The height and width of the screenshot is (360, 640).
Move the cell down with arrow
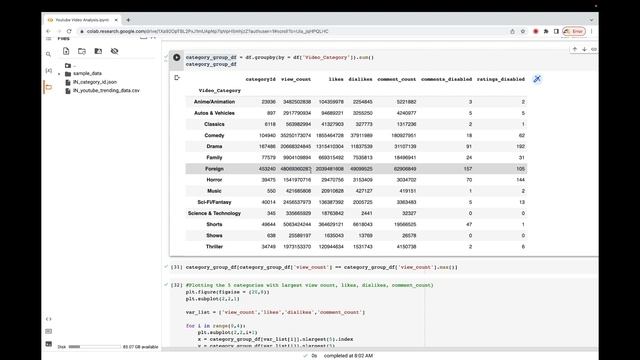pos(584,49)
